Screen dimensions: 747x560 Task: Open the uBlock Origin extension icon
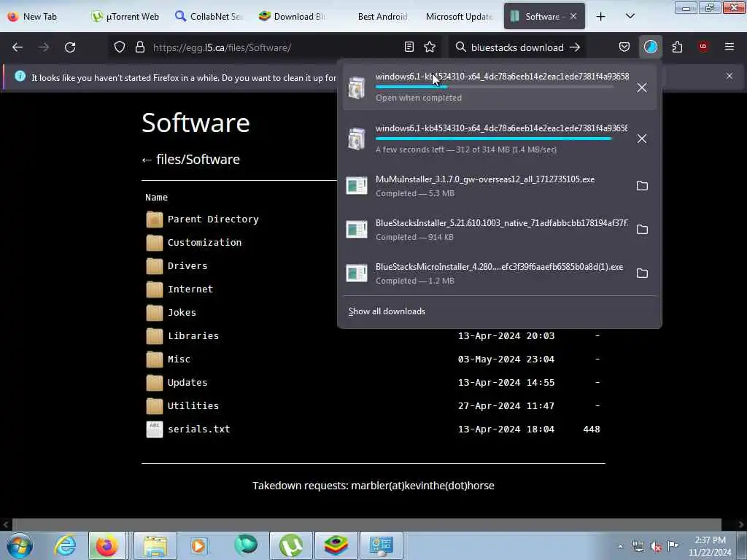click(x=703, y=47)
